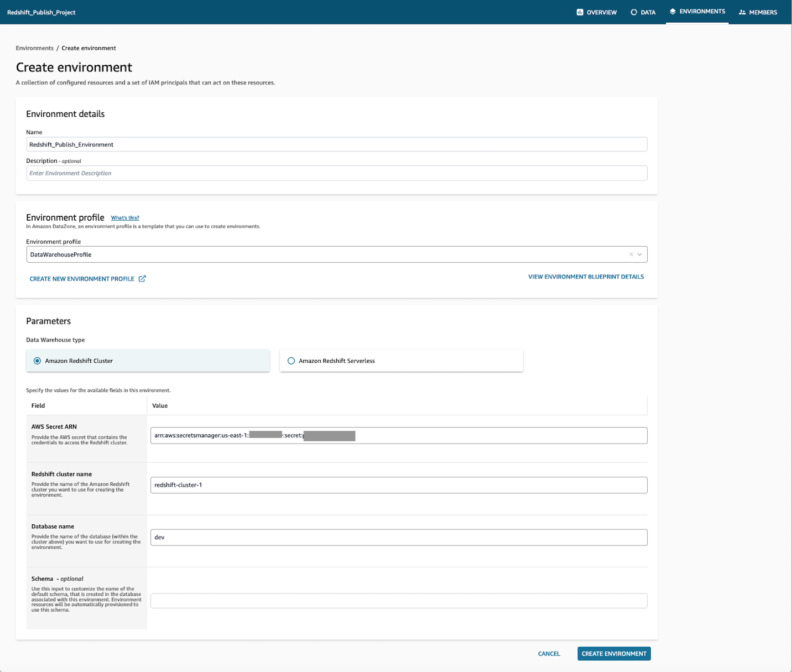Image resolution: width=792 pixels, height=672 pixels.
Task: Click the Schema - optional label
Action: coord(58,579)
